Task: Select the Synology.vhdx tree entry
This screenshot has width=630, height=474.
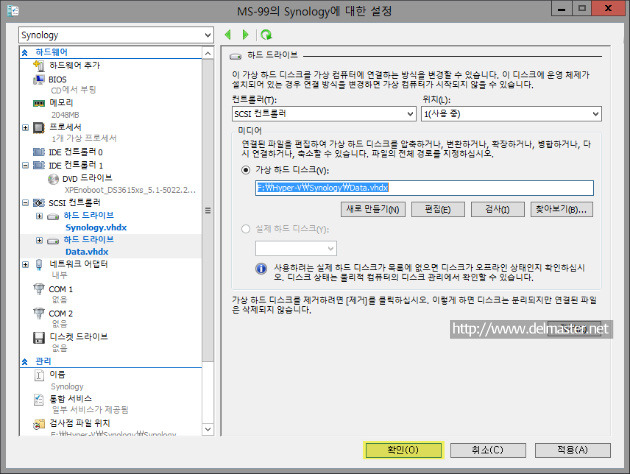Action: (x=96, y=228)
